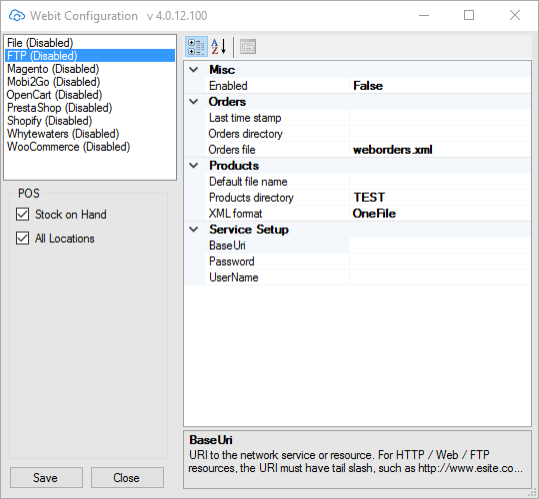Collapse the Service Setup category
This screenshot has width=539, height=499.
[194, 229]
